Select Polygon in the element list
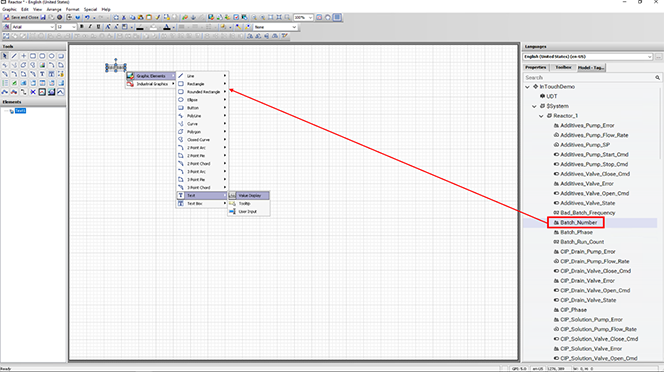Screen dimensions: 664x372 pyautogui.click(x=202, y=132)
